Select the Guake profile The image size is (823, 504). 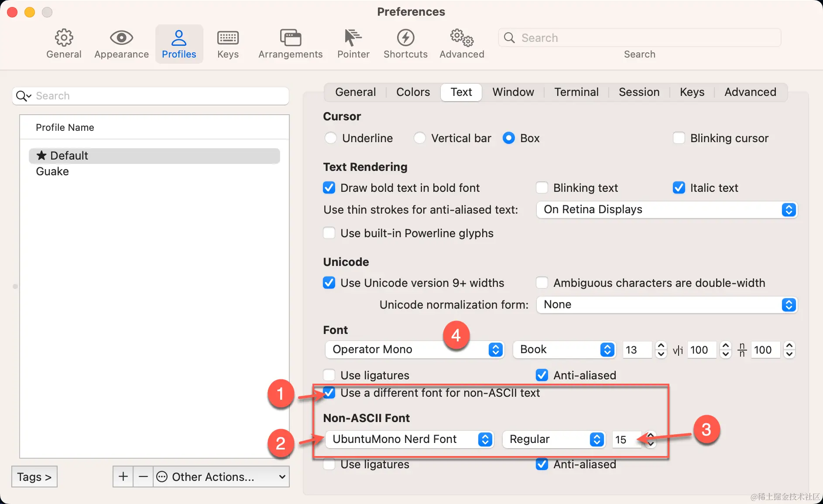pyautogui.click(x=154, y=171)
